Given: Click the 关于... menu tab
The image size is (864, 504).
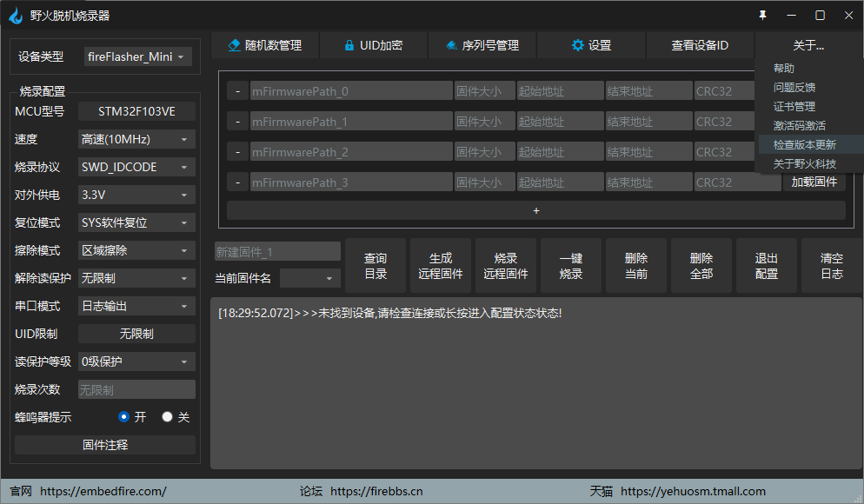Looking at the screenshot, I should 808,45.
